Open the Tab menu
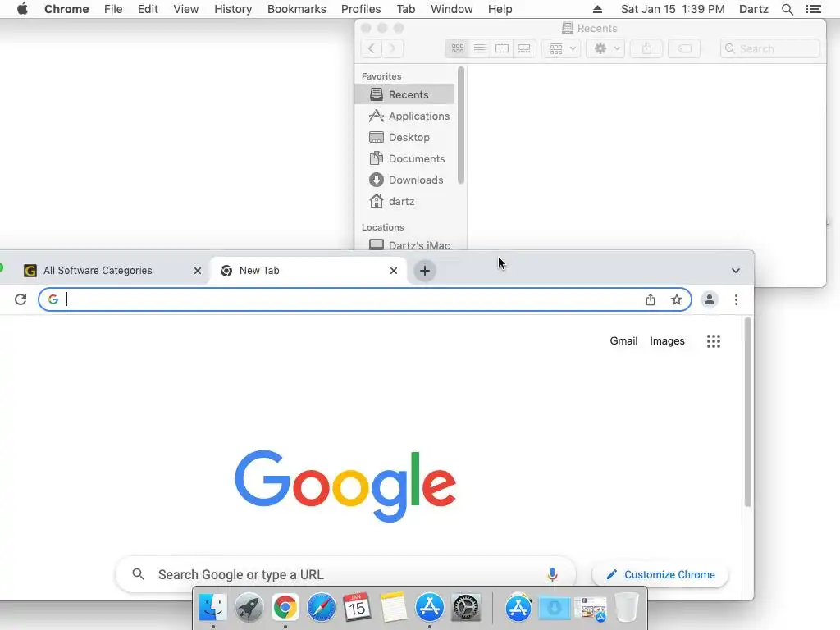This screenshot has width=840, height=630. pyautogui.click(x=406, y=9)
